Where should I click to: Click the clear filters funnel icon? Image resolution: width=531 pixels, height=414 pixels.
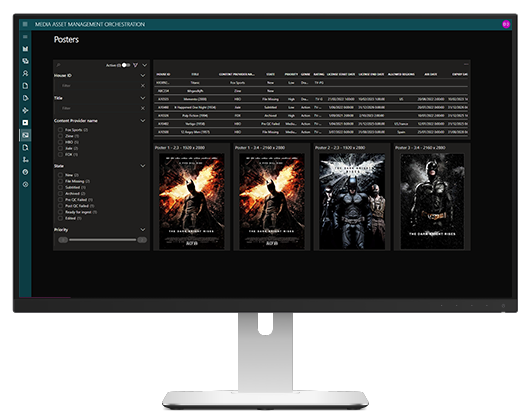coord(135,65)
